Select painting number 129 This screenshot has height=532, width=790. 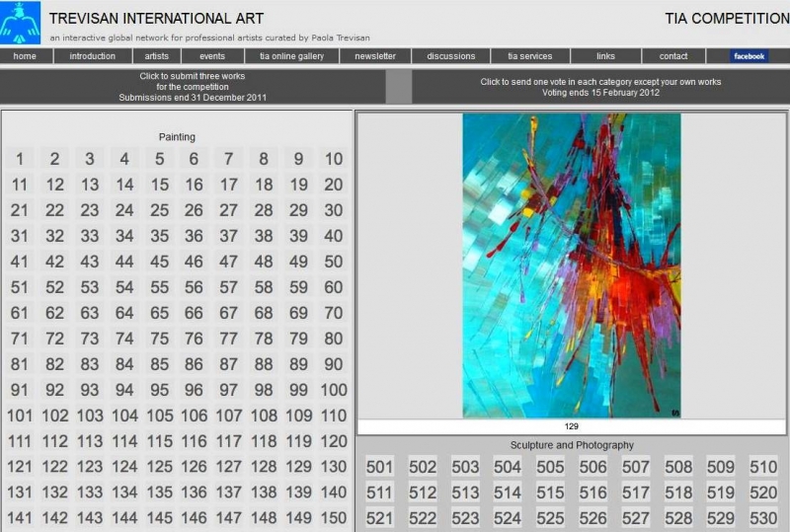[x=298, y=467]
